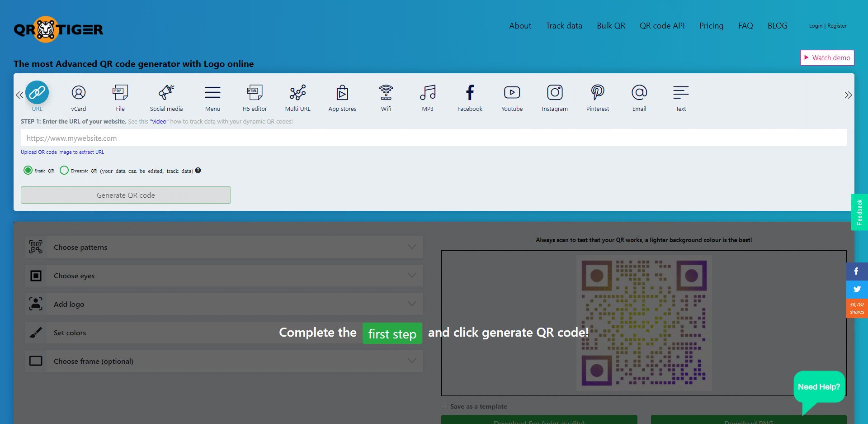Go to Track data
Screen dimensions: 868x424
click(564, 26)
